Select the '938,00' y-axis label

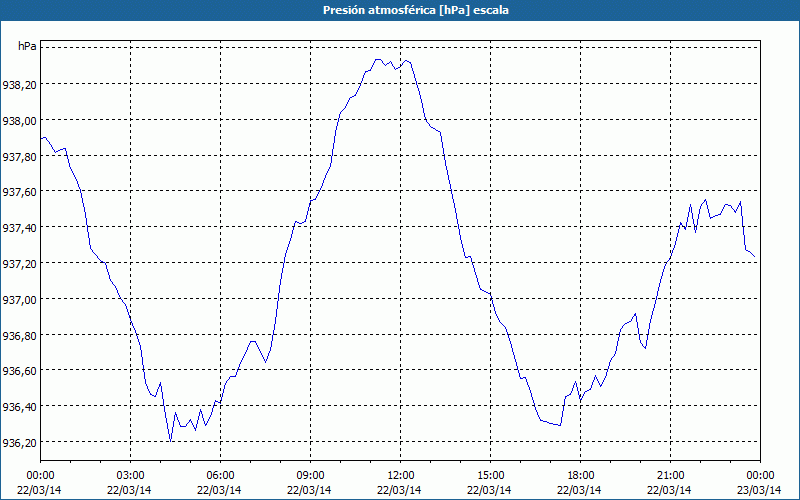(19, 121)
